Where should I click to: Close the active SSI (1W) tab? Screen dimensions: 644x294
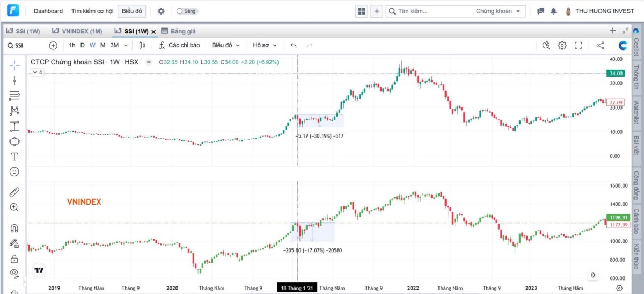pyautogui.click(x=153, y=32)
